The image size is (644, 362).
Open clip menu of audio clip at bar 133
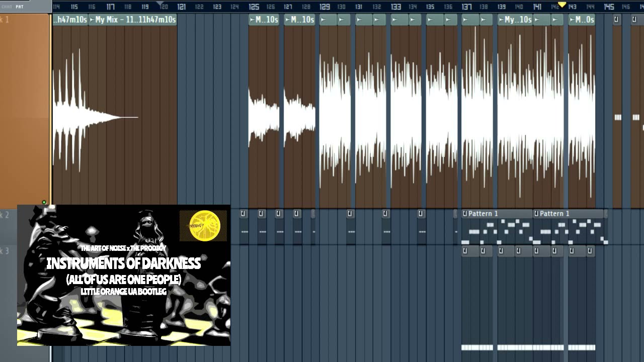[x=394, y=20]
